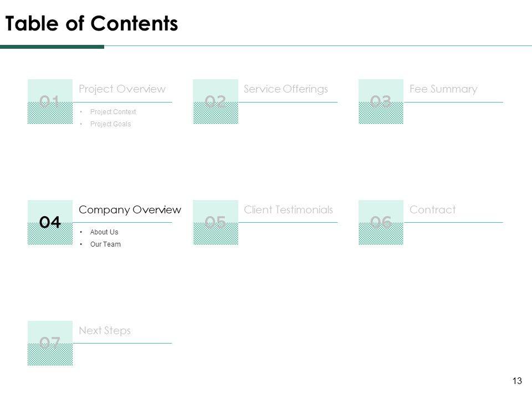
Task: Open the Service Offerings section
Action: [286, 89]
